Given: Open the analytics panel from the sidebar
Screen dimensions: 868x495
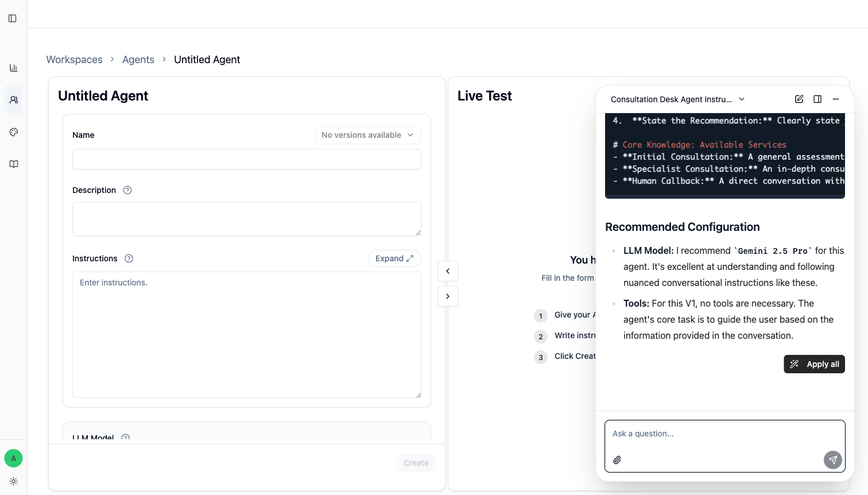Looking at the screenshot, I should click(x=13, y=67).
